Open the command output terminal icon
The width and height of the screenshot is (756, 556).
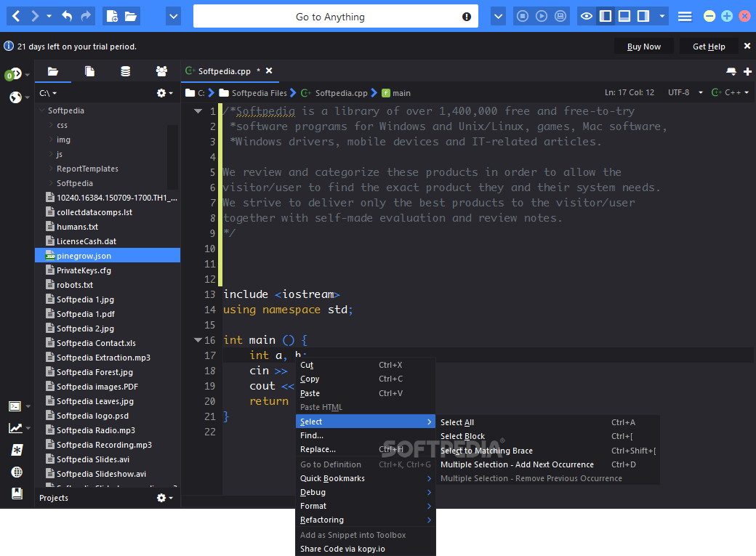click(15, 406)
